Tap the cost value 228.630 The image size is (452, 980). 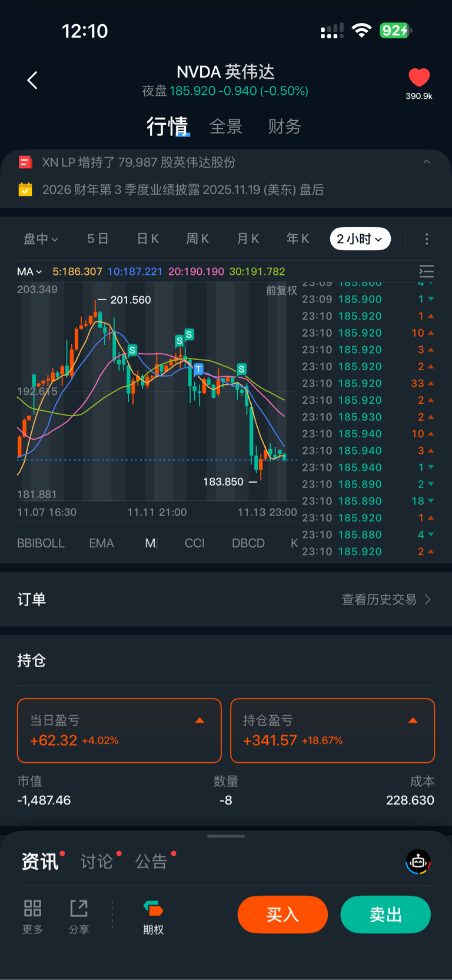tap(410, 800)
